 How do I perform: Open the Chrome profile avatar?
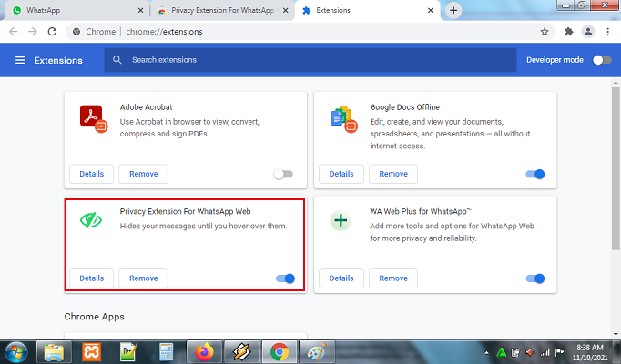pyautogui.click(x=588, y=32)
